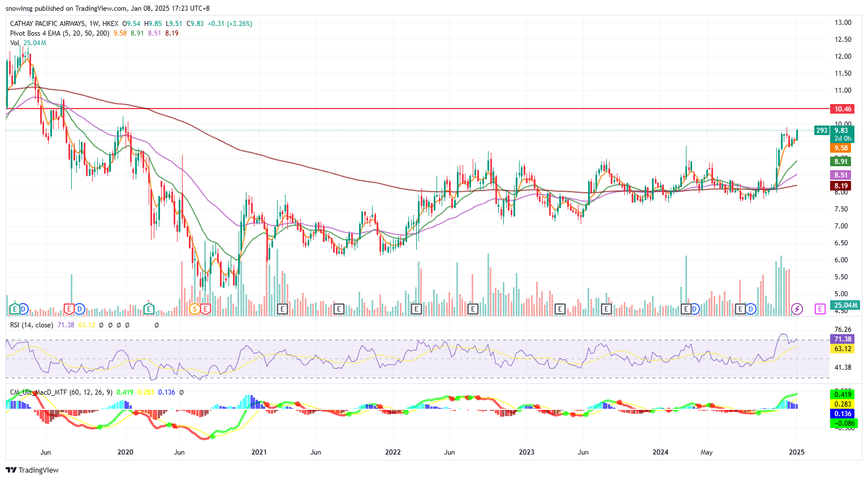The width and height of the screenshot is (868, 480).
Task: Click the last blue D dividend marker before 2025
Action: [750, 309]
